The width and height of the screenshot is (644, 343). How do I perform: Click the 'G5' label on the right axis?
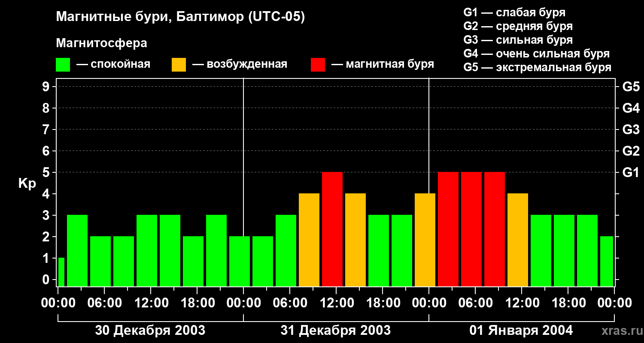(x=631, y=87)
